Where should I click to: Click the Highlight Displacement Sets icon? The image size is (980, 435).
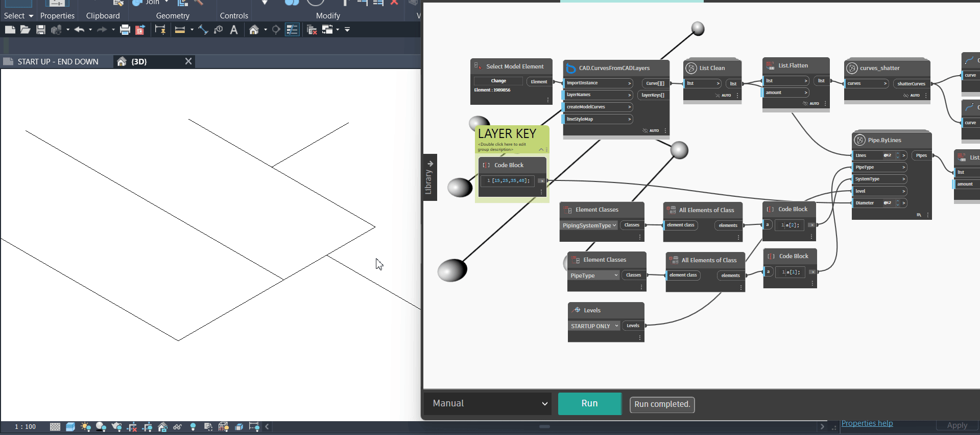coord(239,427)
